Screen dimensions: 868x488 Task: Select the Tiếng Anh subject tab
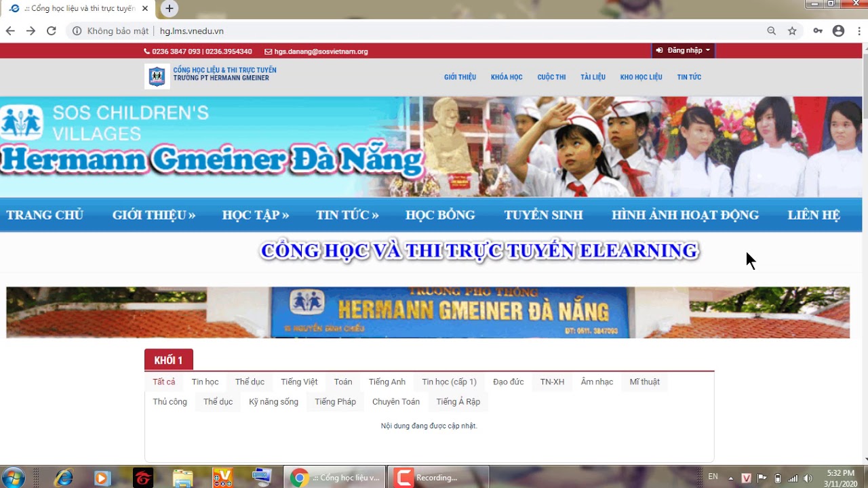pos(387,382)
